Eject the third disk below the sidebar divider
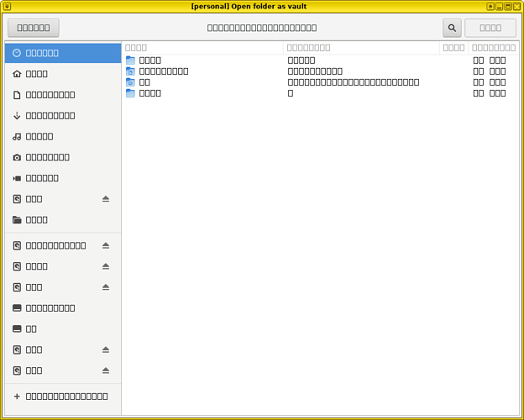Image resolution: width=524 pixels, height=420 pixels. click(106, 287)
